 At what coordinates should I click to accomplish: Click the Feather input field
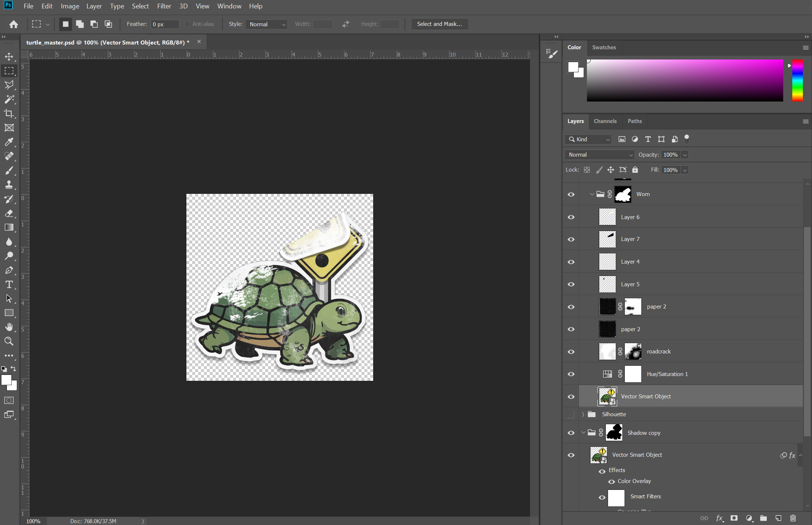click(165, 24)
